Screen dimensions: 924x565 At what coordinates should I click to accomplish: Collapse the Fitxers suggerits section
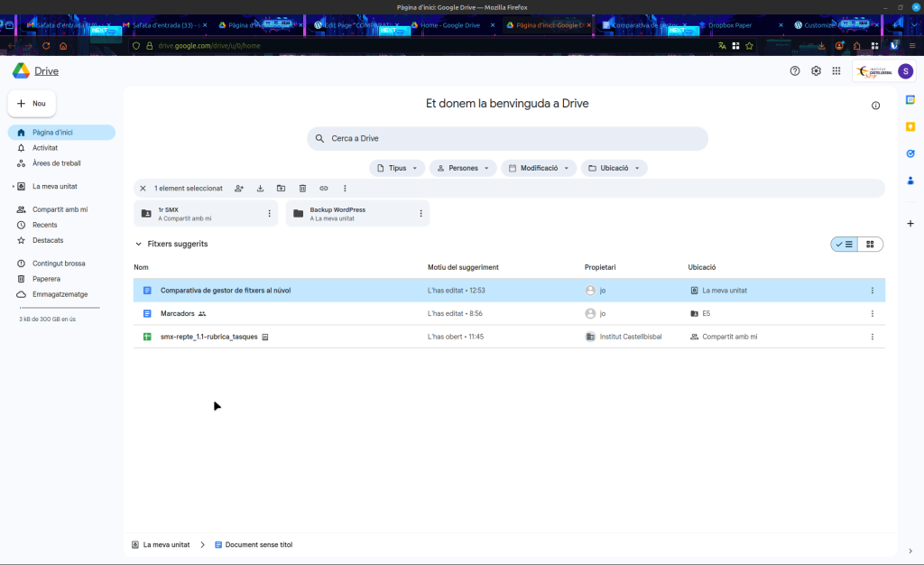tap(138, 244)
